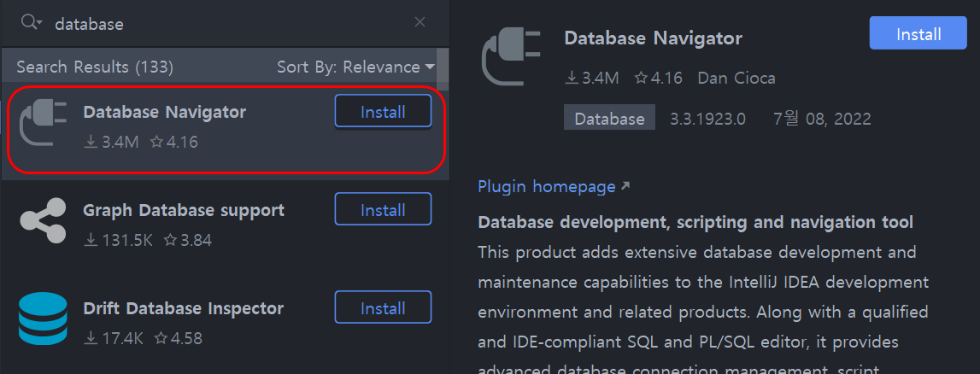Install the Drift Database Inspector plugin

[383, 307]
